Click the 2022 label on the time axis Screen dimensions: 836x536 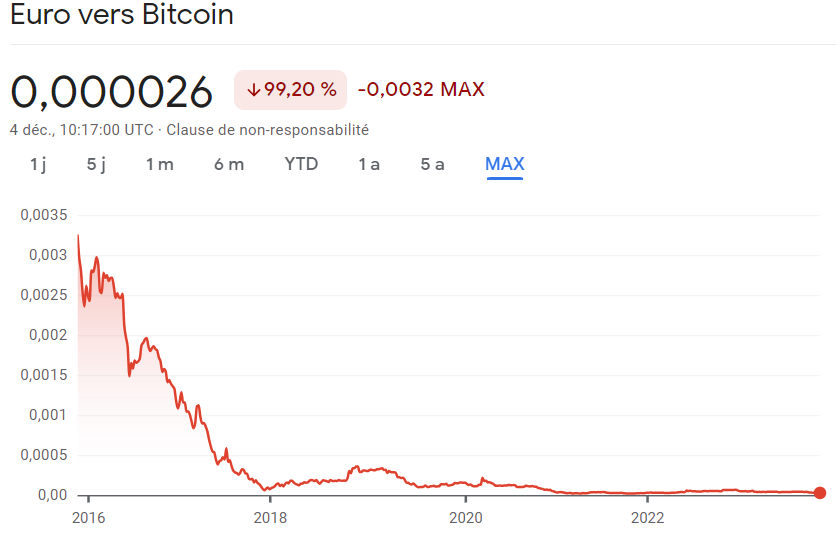(648, 517)
